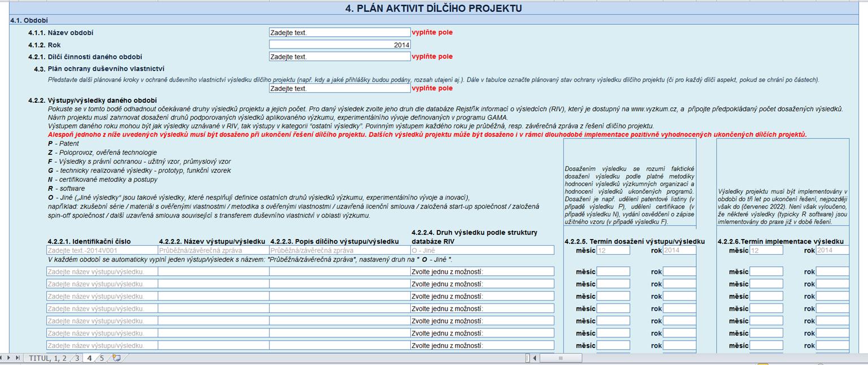Click the third 'Zadejte název výstupu/výsledku.' cell
868x365 pixels.
click(102, 297)
